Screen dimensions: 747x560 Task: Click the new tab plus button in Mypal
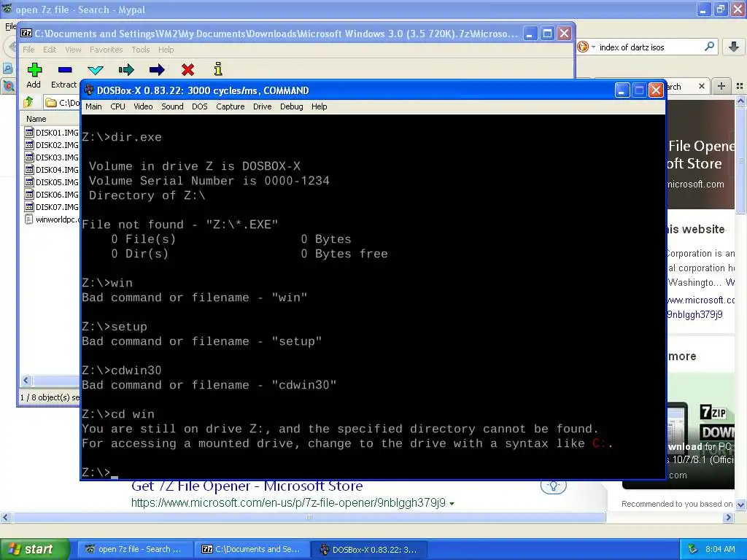pyautogui.click(x=721, y=86)
